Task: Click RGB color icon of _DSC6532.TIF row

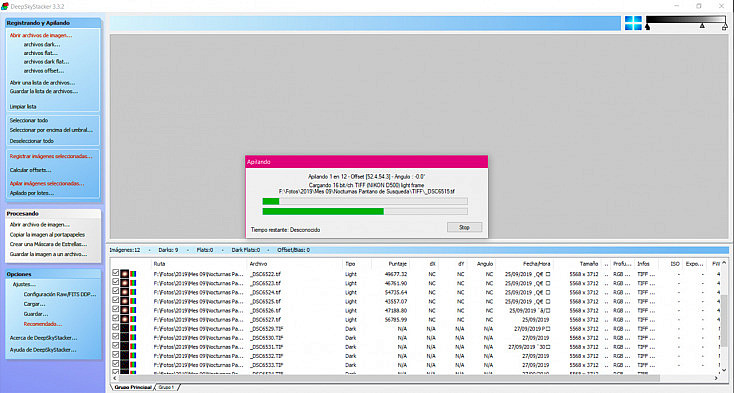Action: pos(133,356)
